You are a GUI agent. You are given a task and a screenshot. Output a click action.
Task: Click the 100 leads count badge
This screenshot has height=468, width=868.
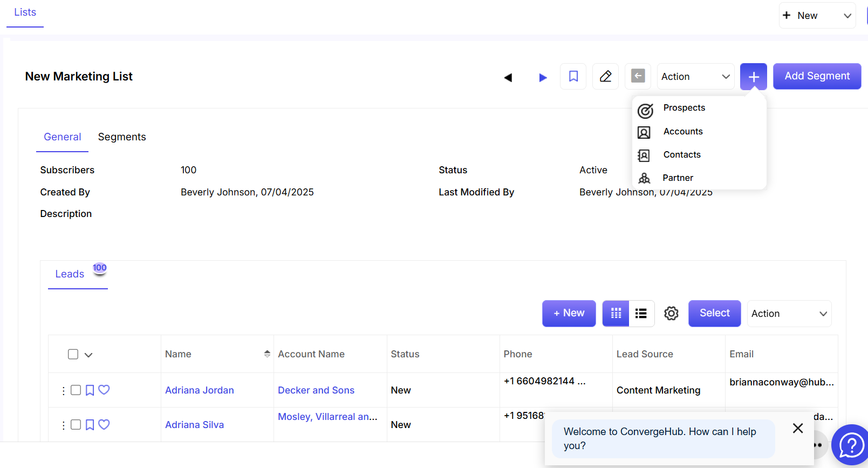point(100,268)
